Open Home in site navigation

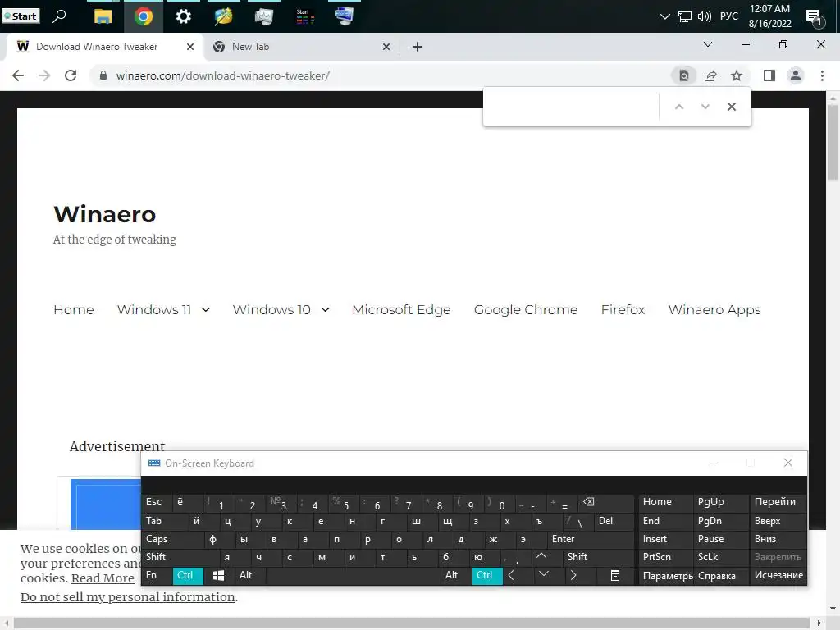click(x=73, y=309)
